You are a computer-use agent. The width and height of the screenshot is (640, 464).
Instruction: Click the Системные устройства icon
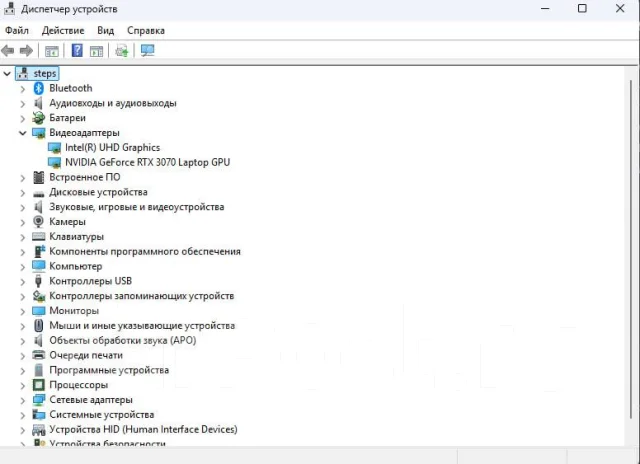pyautogui.click(x=39, y=415)
